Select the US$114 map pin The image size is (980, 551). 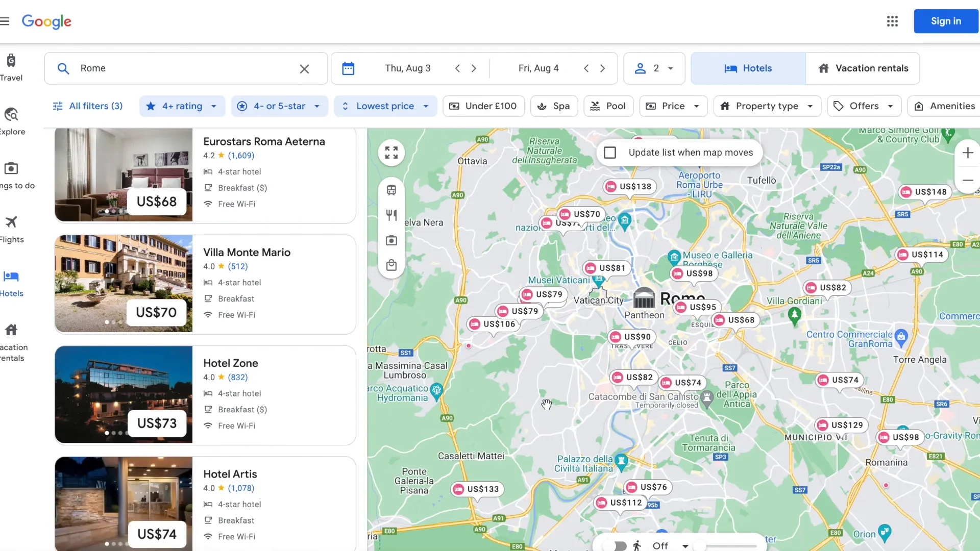click(921, 255)
